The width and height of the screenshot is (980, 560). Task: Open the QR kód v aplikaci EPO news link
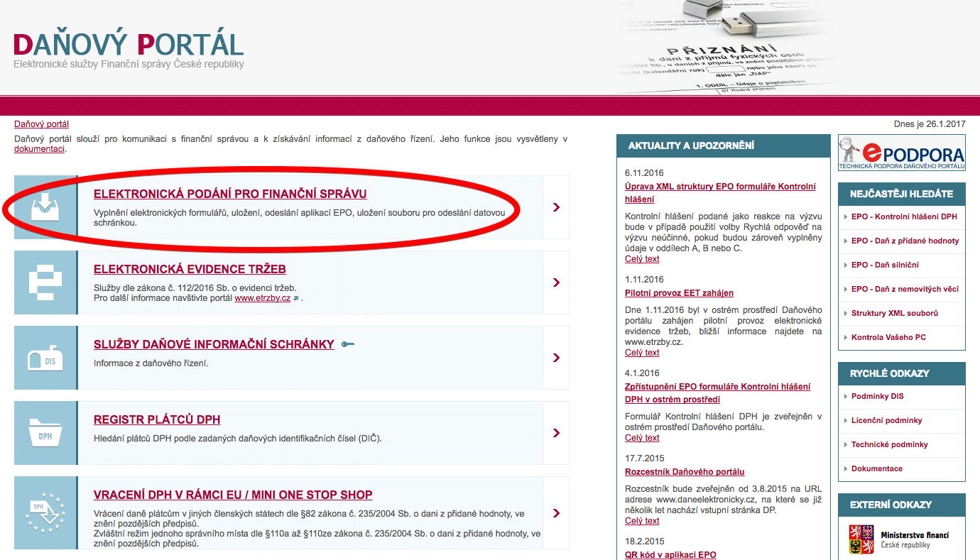tap(670, 555)
